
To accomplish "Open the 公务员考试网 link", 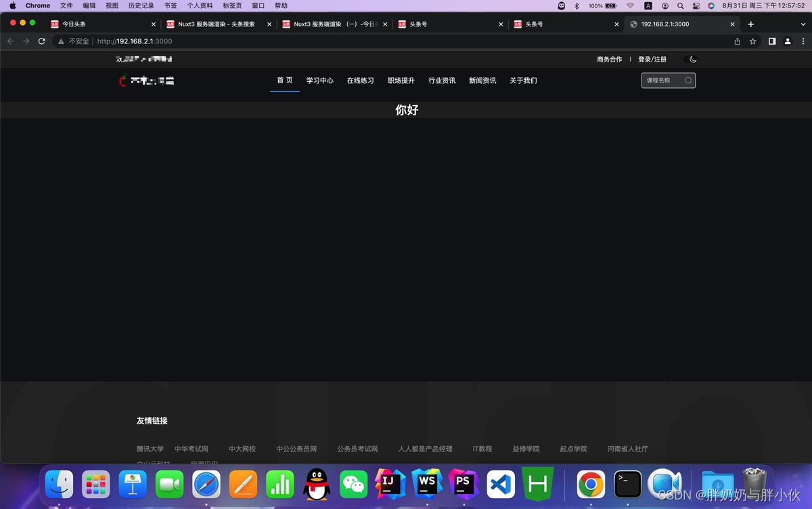I will point(357,449).
